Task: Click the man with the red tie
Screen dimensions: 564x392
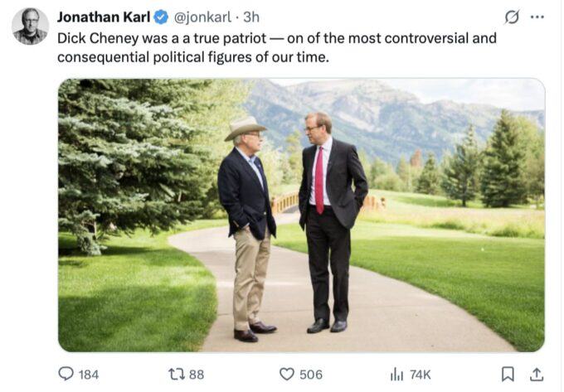Action: [x=330, y=215]
